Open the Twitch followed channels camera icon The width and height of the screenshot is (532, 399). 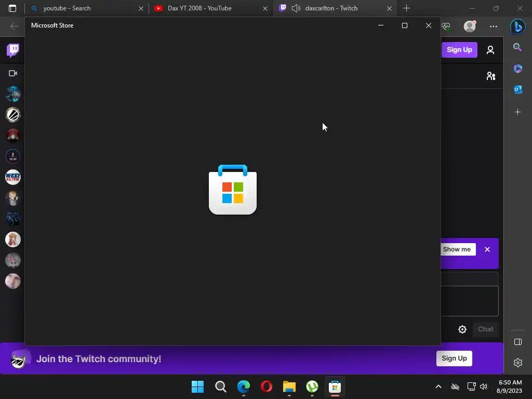(13, 73)
